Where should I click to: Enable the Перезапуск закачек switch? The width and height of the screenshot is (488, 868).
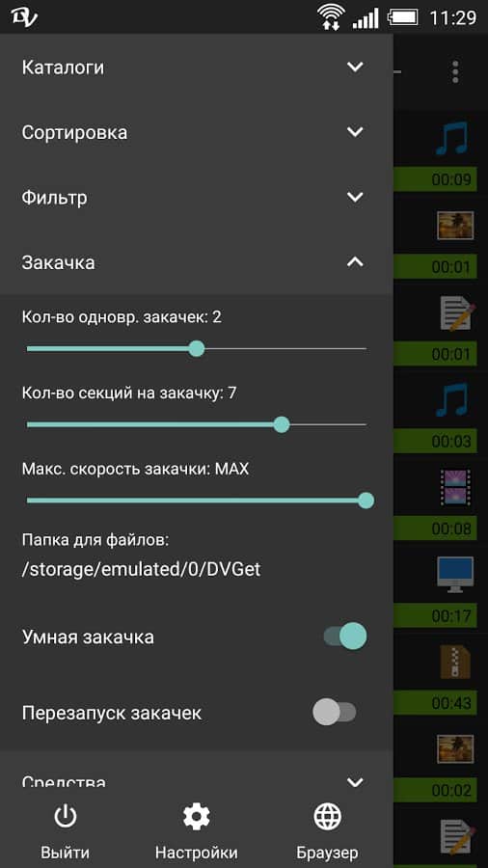[335, 712]
